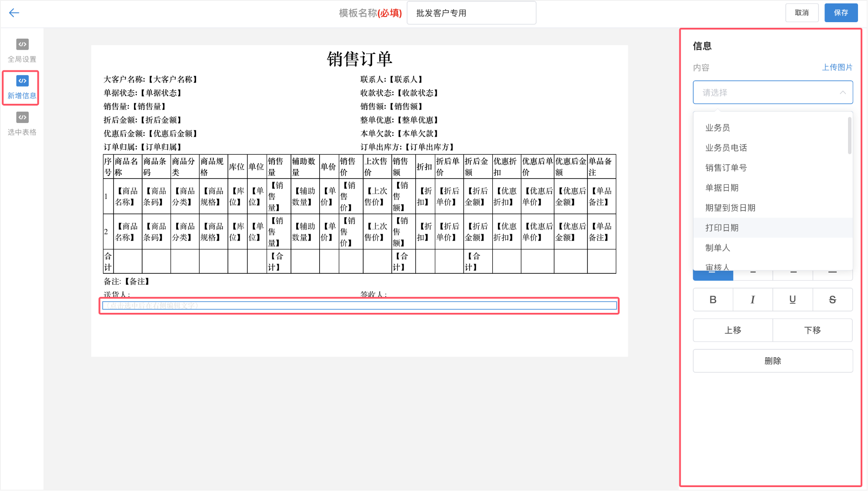Click the 上传图片 link
Viewport: 868px width, 491px height.
pos(837,67)
